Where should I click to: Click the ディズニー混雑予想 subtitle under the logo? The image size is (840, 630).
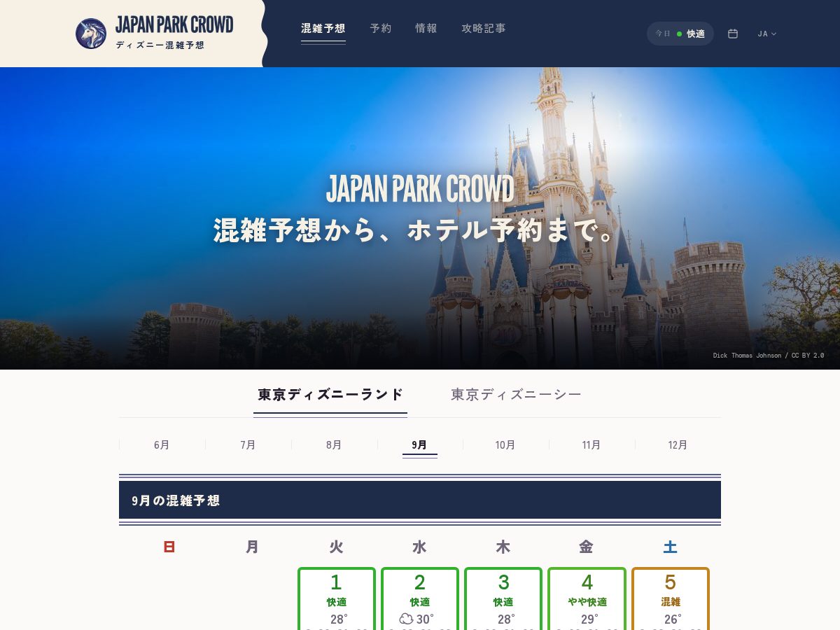tap(160, 45)
